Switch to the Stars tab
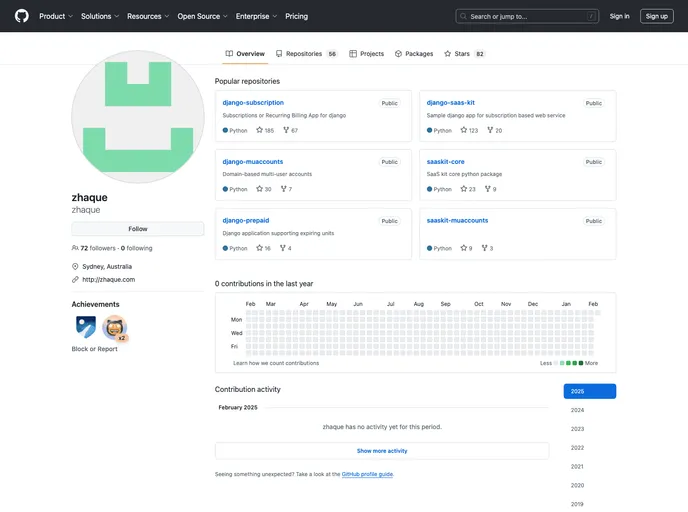Viewport: 688px width, 512px height. click(x=464, y=54)
